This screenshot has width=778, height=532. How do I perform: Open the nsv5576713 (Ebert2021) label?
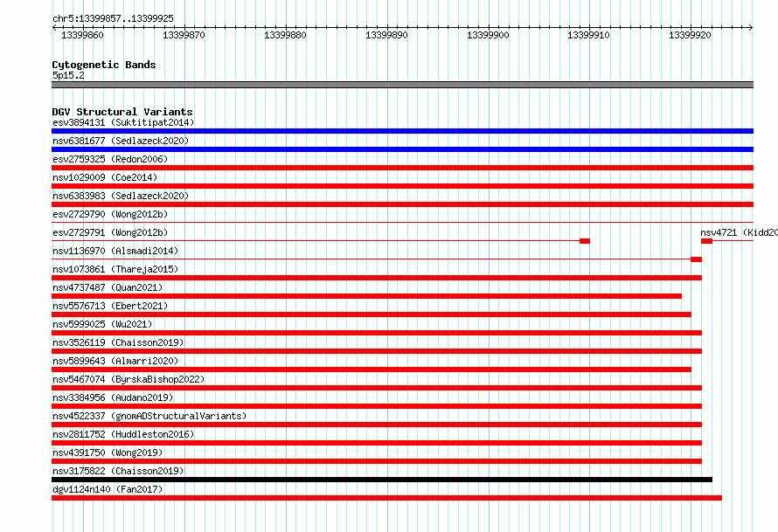[110, 306]
